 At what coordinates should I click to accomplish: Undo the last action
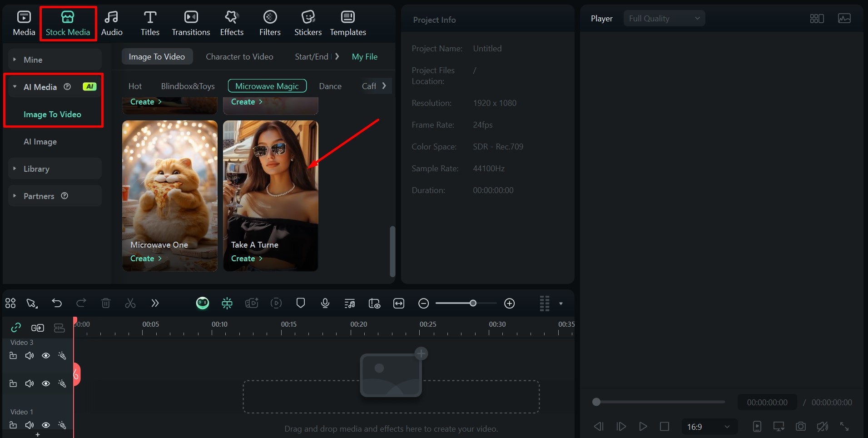57,303
